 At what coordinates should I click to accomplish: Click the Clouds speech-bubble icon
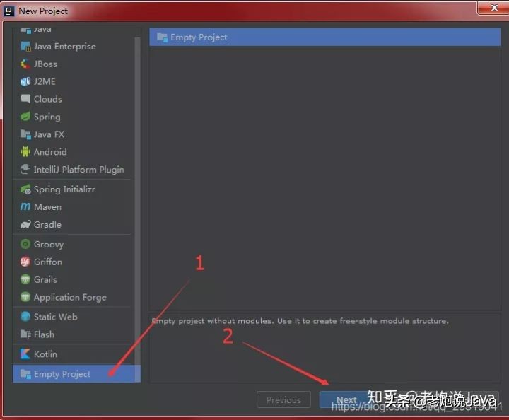25,99
